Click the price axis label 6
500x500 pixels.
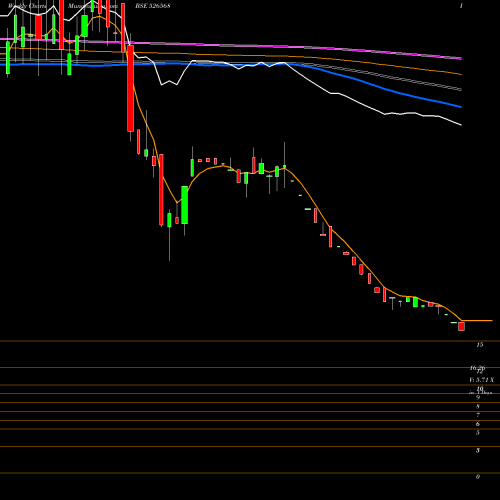[478, 424]
